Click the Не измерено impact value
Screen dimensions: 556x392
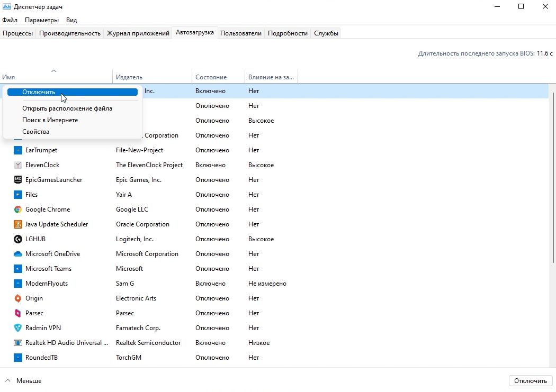(267, 284)
